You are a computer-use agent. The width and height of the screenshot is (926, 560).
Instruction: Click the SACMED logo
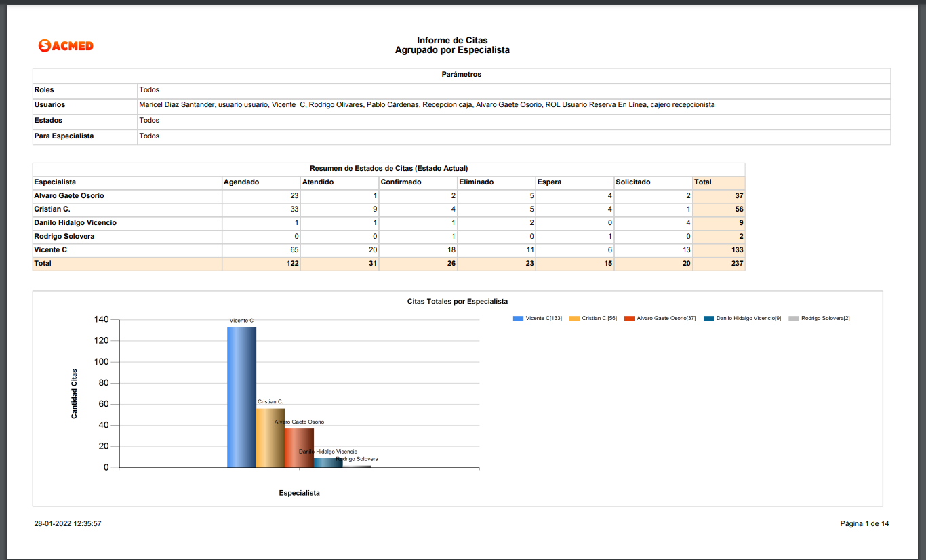pyautogui.click(x=66, y=45)
